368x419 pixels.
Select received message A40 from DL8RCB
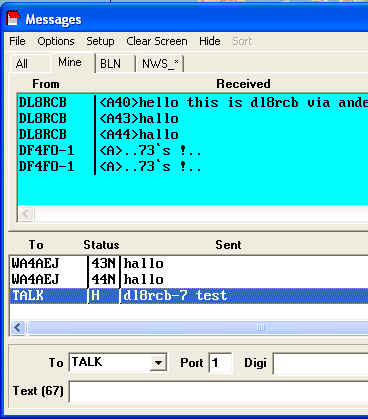coord(193,102)
